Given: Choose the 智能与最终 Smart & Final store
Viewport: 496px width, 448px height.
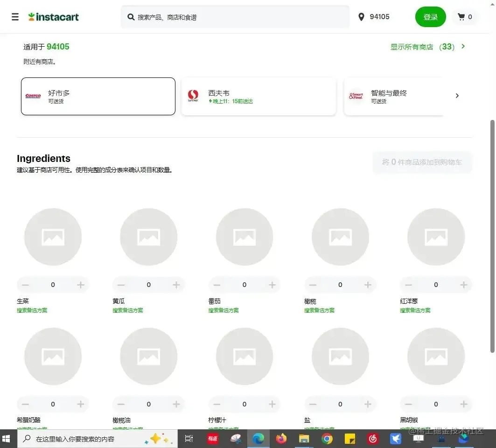Looking at the screenshot, I should pyautogui.click(x=394, y=96).
